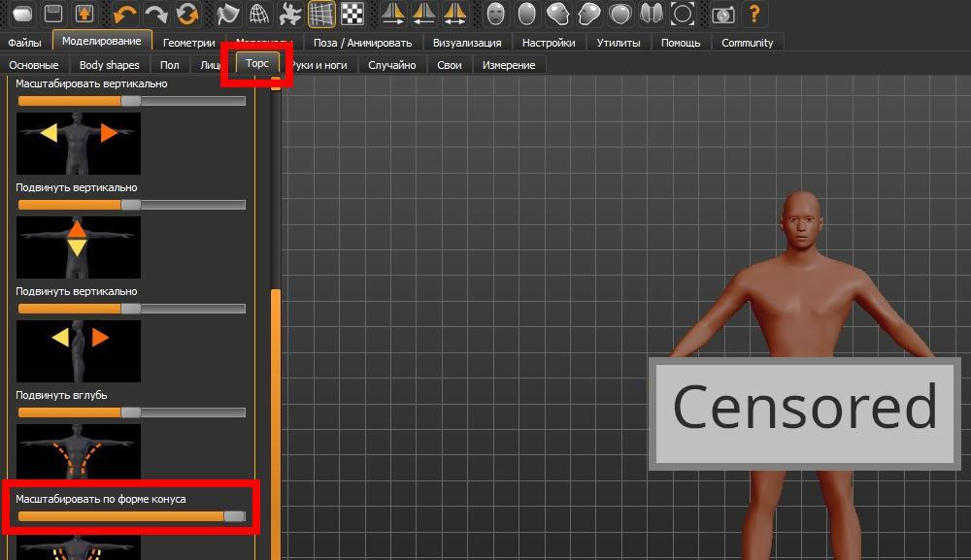Open the Поза / Анимировать tab
Viewport: 971px width, 560px height.
point(362,43)
